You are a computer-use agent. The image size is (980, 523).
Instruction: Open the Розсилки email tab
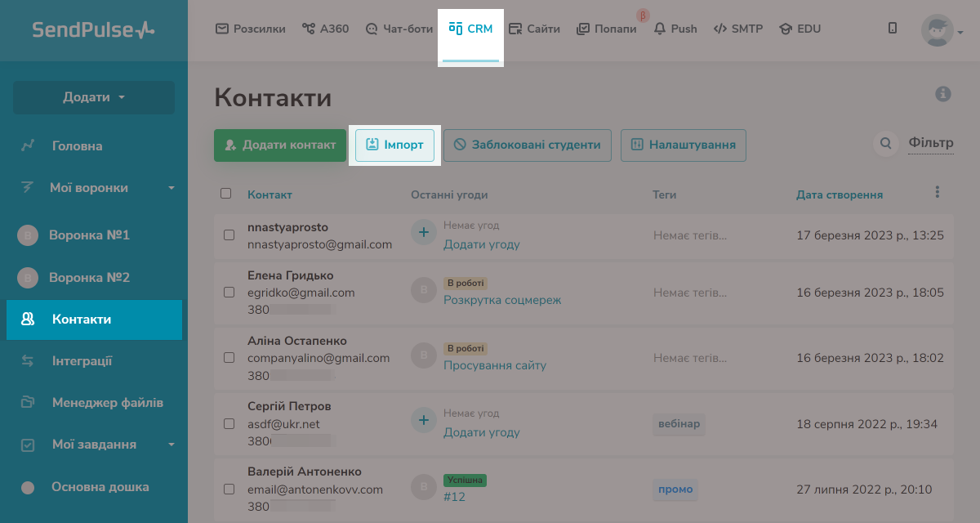tap(250, 29)
